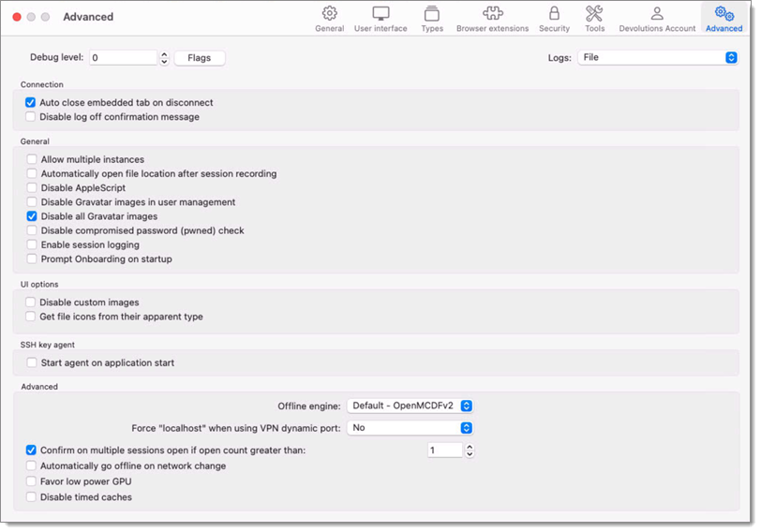Select the Advanced gears icon
The height and width of the screenshot is (532, 761).
pyautogui.click(x=724, y=13)
